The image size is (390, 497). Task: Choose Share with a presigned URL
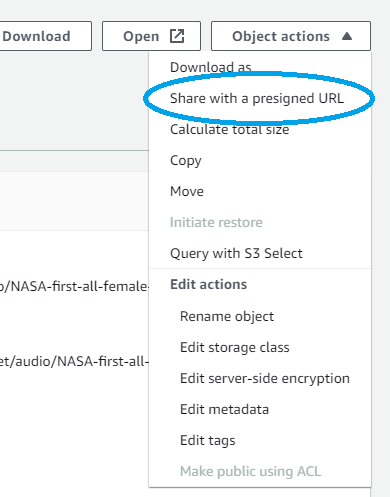257,98
